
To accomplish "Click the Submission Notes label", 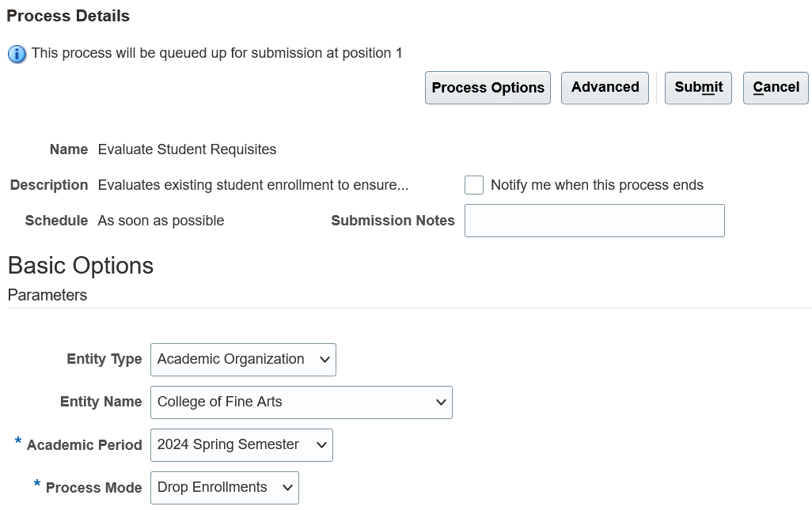I will 393,221.
